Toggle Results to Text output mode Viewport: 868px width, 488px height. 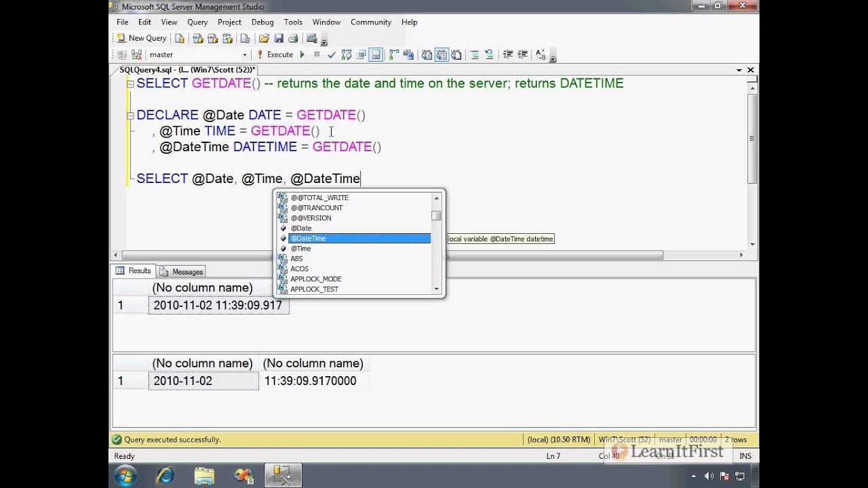427,54
